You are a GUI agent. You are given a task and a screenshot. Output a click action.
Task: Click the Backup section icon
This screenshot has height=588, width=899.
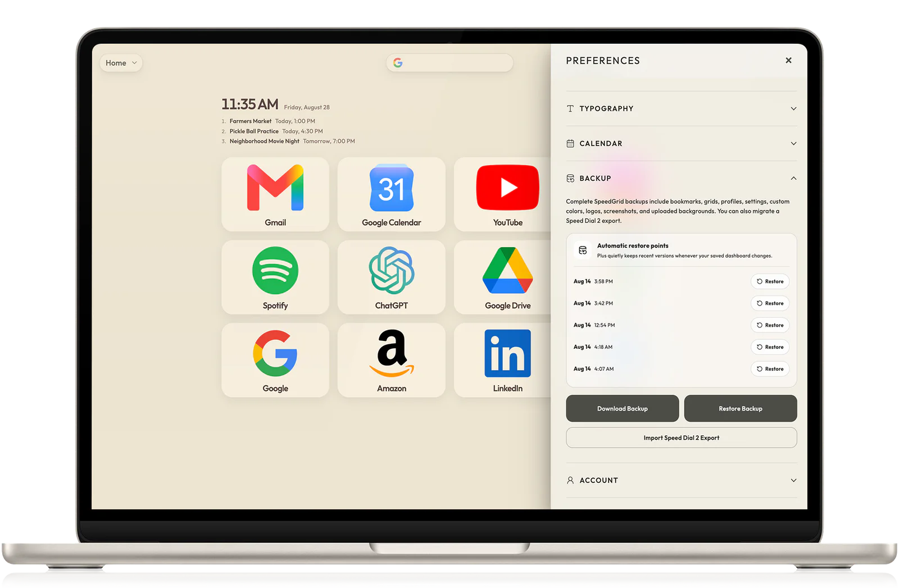pos(570,178)
